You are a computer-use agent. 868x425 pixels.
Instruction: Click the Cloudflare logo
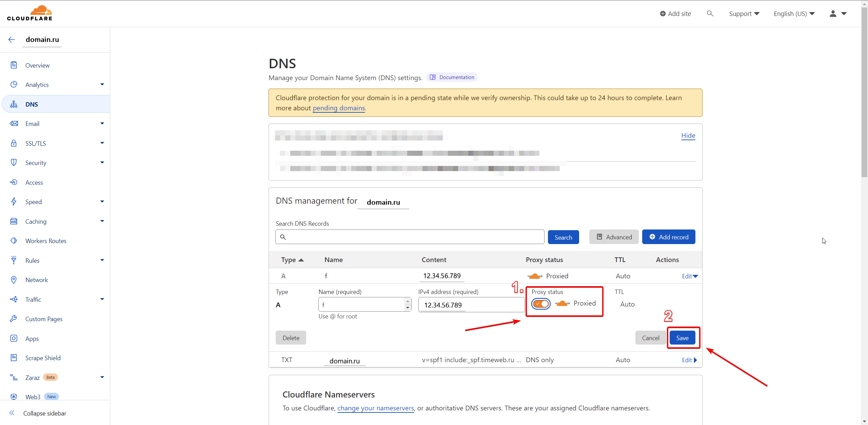30,14
